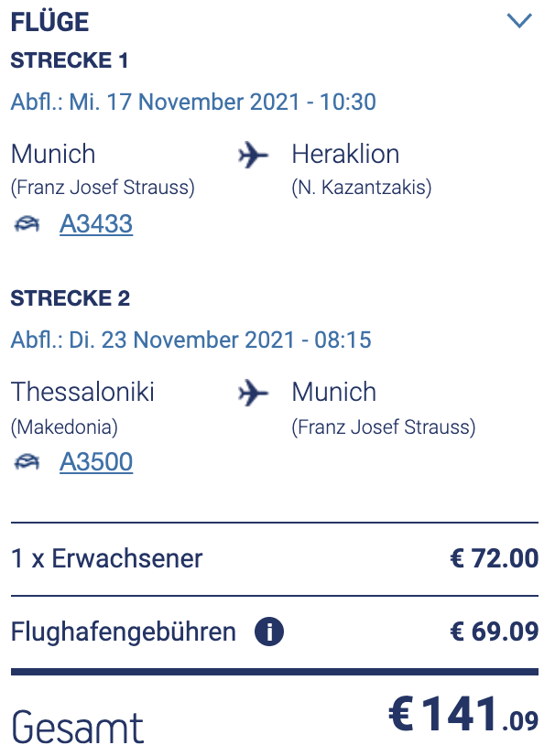Screen dimensions: 555x756
Task: Collapse the Flüge section chevron
Action: tap(519, 21)
